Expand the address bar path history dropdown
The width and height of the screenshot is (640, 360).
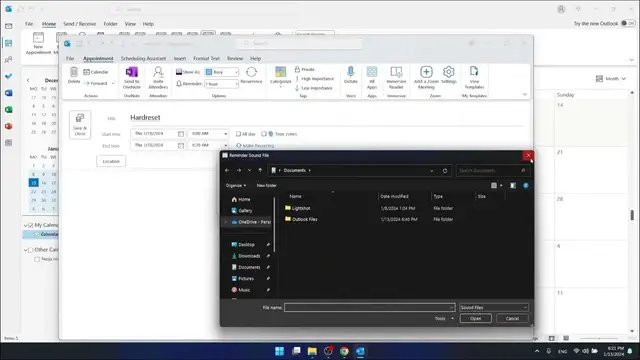[x=431, y=171]
